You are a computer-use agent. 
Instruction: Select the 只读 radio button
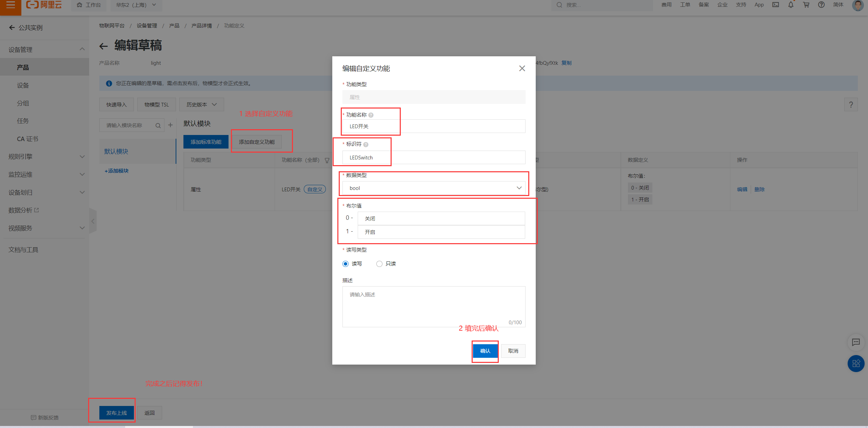[x=379, y=264]
